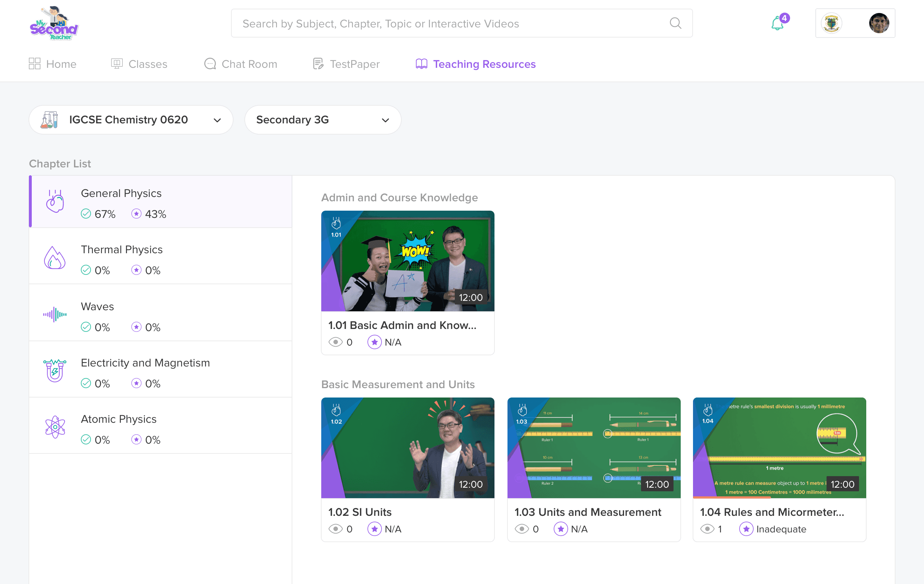Open the user profile avatar

(879, 23)
